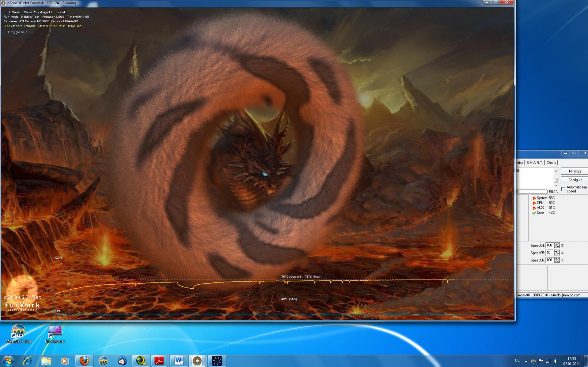Image resolution: width=588 pixels, height=367 pixels.
Task: Click the F1: toggle help text
Action: point(16,32)
